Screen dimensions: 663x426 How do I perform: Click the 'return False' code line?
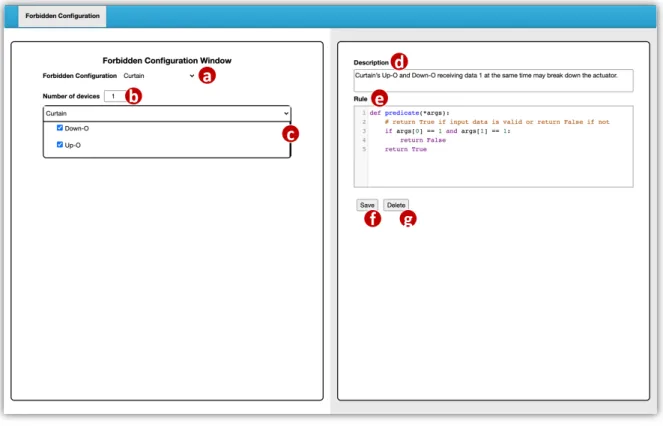[x=423, y=140]
